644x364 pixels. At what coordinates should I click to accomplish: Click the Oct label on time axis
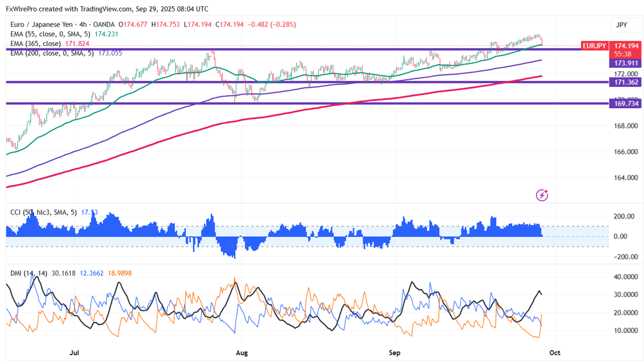[x=555, y=353]
